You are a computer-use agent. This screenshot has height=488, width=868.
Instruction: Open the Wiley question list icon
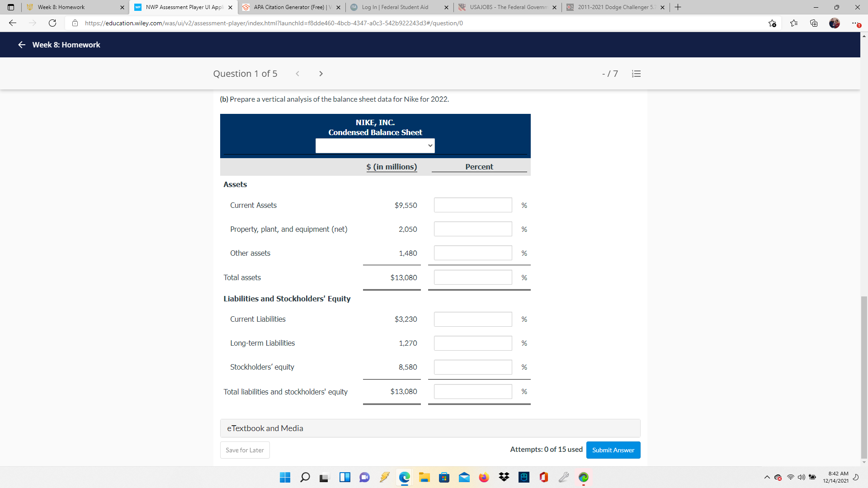(x=636, y=73)
